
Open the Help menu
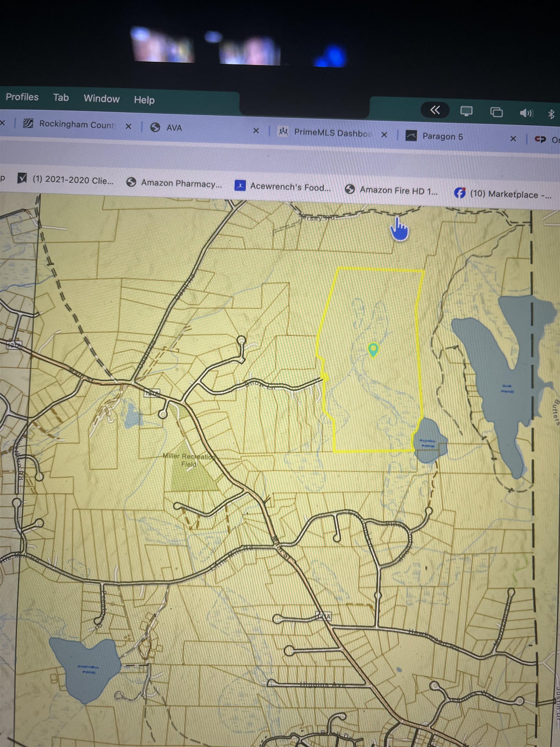click(144, 100)
